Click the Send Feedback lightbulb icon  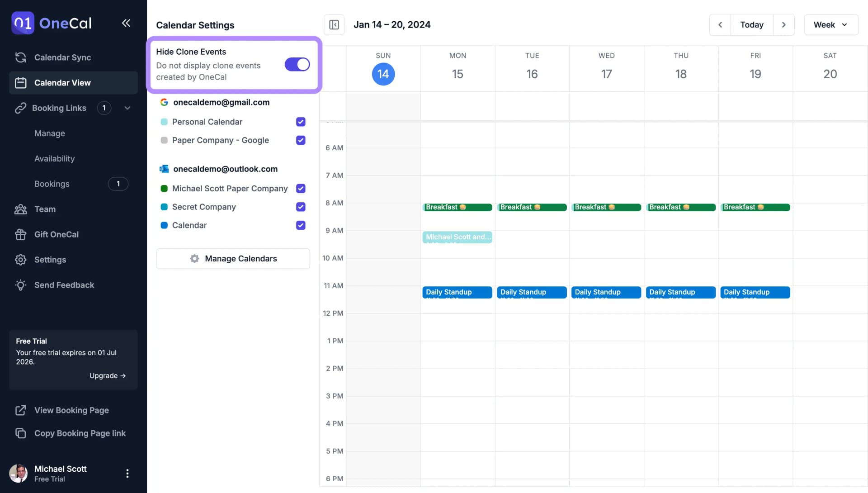20,285
